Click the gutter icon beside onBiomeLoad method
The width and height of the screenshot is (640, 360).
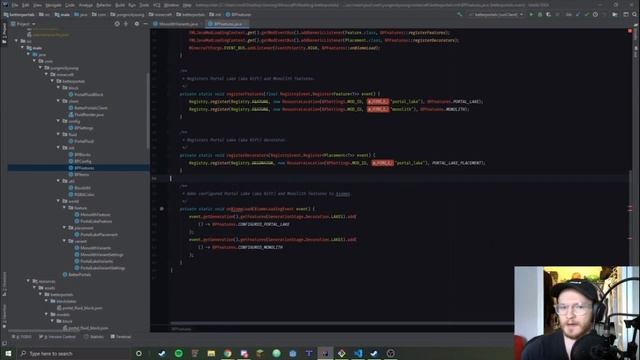coord(162,209)
